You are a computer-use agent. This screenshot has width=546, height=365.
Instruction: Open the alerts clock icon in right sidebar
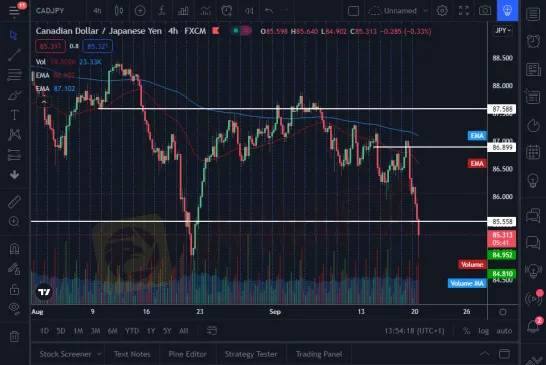[533, 41]
